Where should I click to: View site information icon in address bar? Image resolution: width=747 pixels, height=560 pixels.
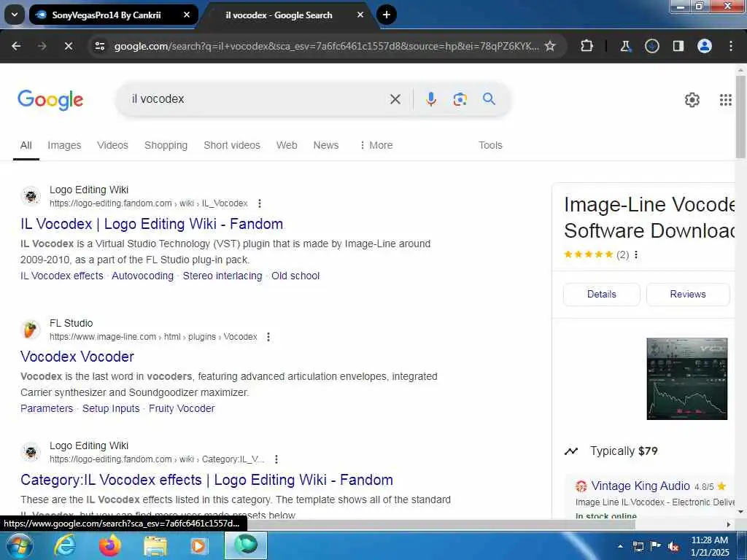click(x=99, y=46)
